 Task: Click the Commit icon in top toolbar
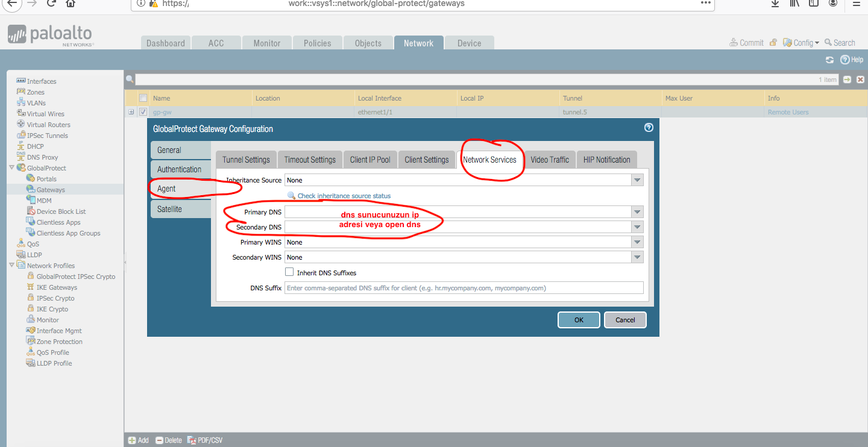click(x=734, y=43)
